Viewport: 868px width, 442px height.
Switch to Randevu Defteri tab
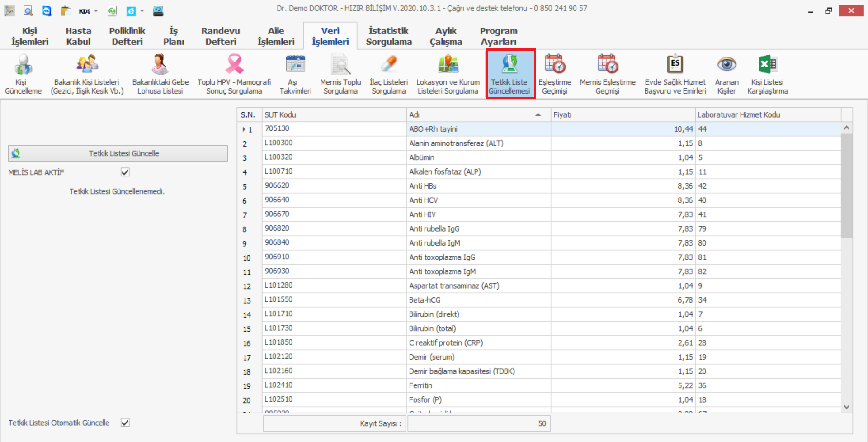[x=221, y=36]
